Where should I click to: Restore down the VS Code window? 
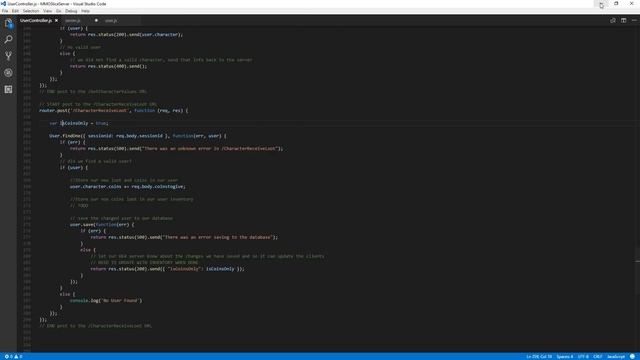[x=616, y=4]
